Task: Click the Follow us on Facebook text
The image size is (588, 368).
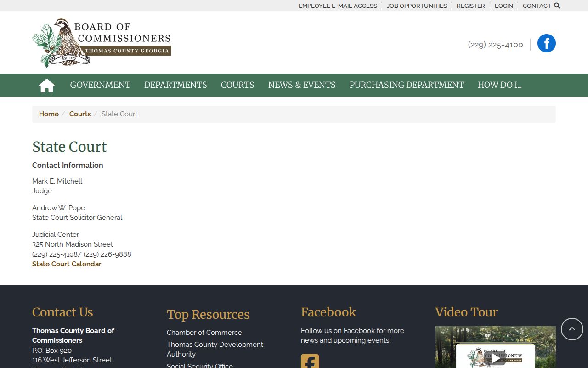Action: tap(352, 335)
